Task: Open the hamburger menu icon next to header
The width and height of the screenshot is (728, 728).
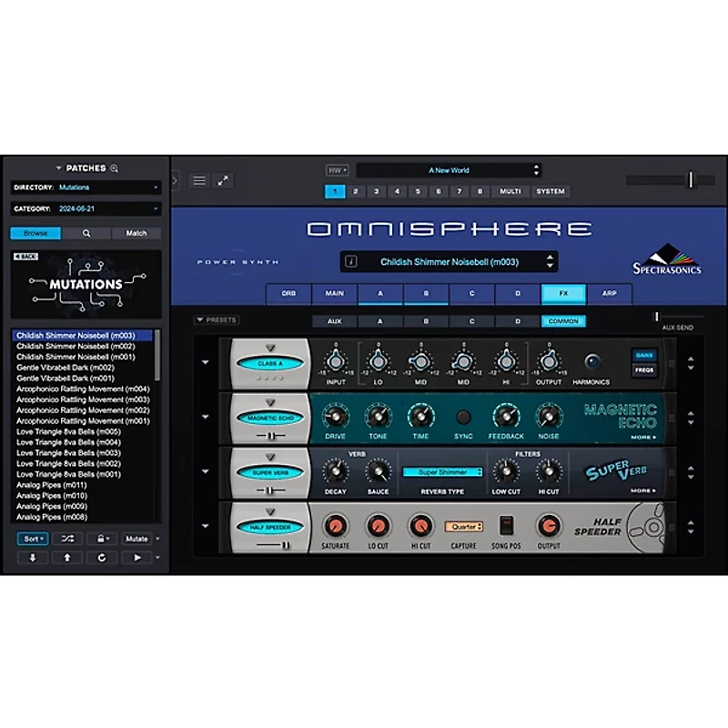Action: pos(199,179)
